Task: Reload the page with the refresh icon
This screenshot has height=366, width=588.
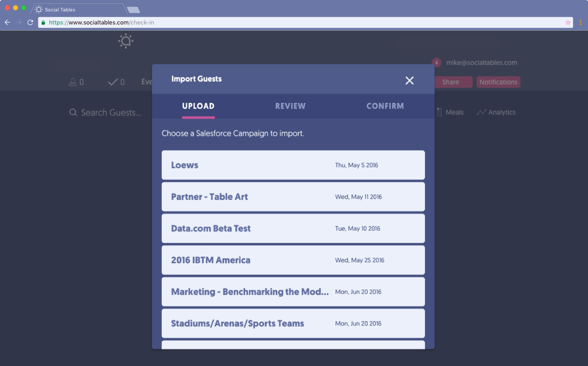Action: point(30,22)
